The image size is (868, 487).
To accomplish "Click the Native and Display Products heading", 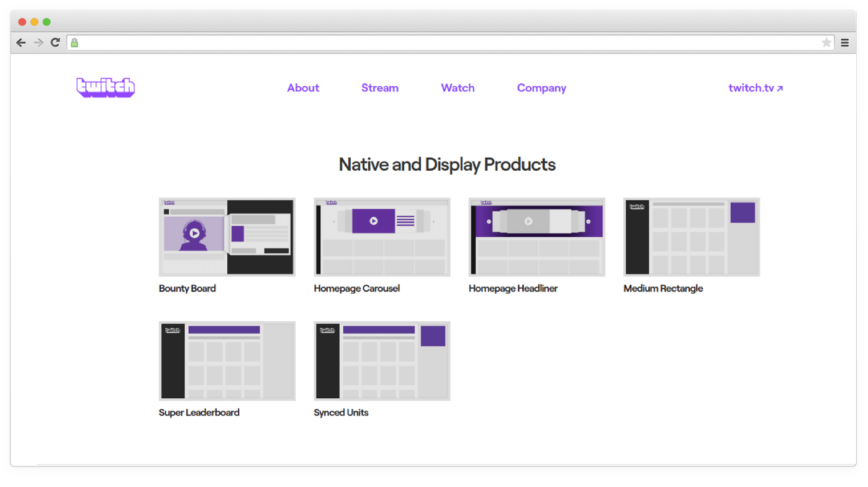I will (x=447, y=165).
